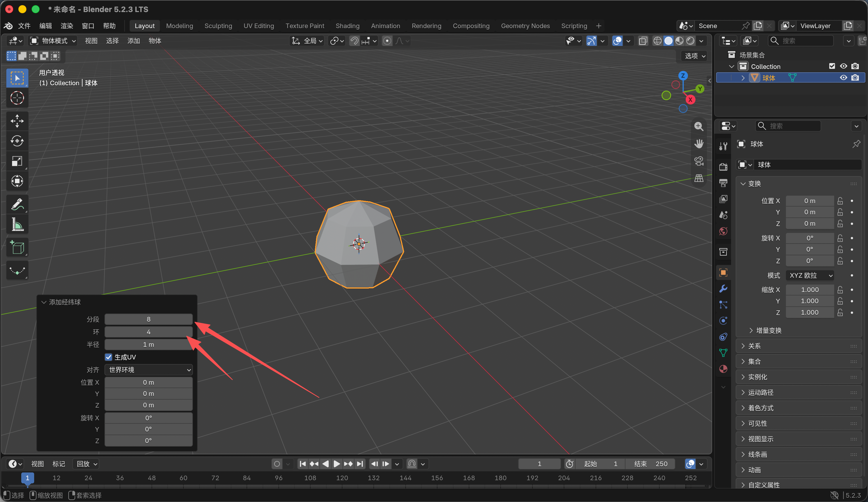Toggle Collection exclude checkbox in outliner
This screenshot has height=502, width=868.
(832, 66)
